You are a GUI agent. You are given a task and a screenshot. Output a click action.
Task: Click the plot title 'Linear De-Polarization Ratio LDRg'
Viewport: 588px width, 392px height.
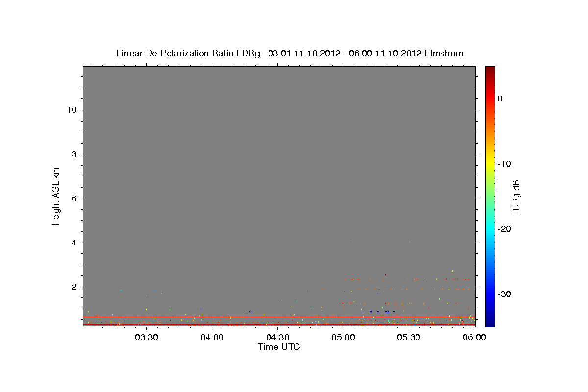tap(188, 53)
